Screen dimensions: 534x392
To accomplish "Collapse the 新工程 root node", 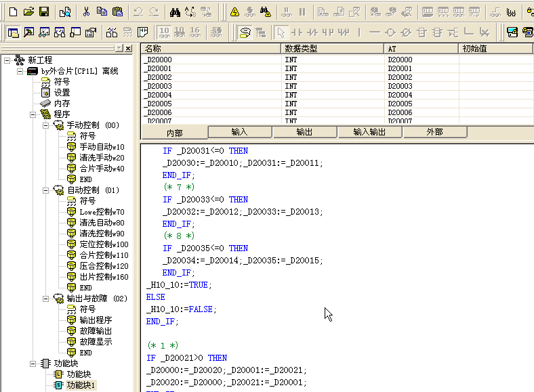I will pyautogui.click(x=7, y=60).
